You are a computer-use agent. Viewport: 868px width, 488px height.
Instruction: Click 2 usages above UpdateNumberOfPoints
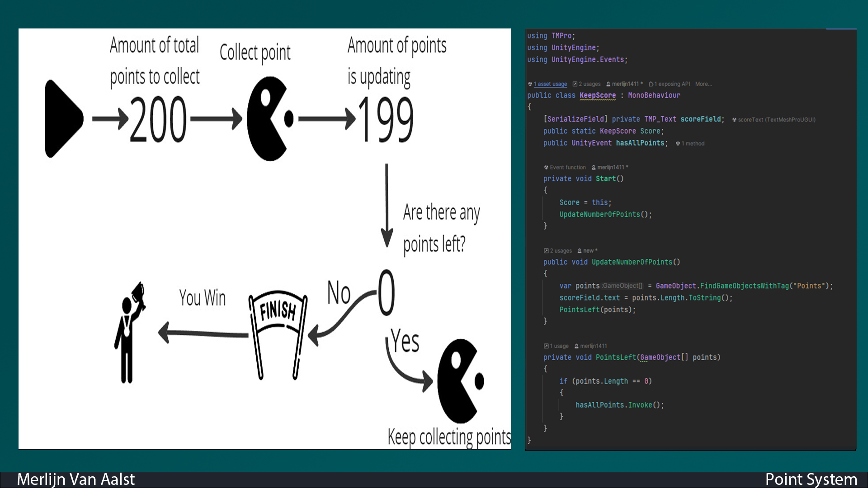pyautogui.click(x=560, y=251)
